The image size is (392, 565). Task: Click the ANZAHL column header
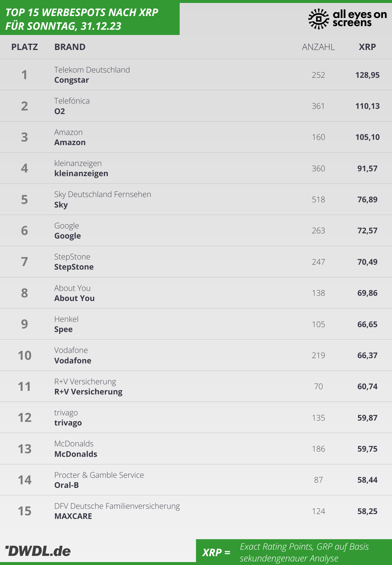click(x=318, y=47)
